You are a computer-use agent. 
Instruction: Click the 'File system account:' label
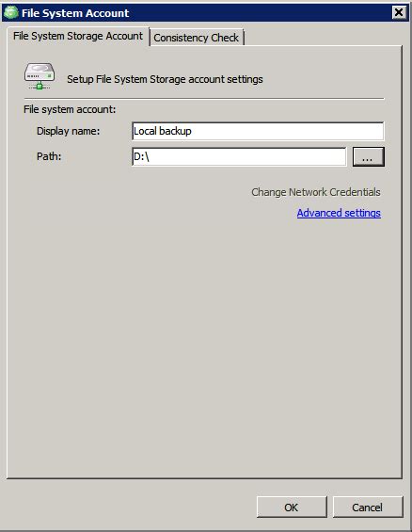(70, 109)
